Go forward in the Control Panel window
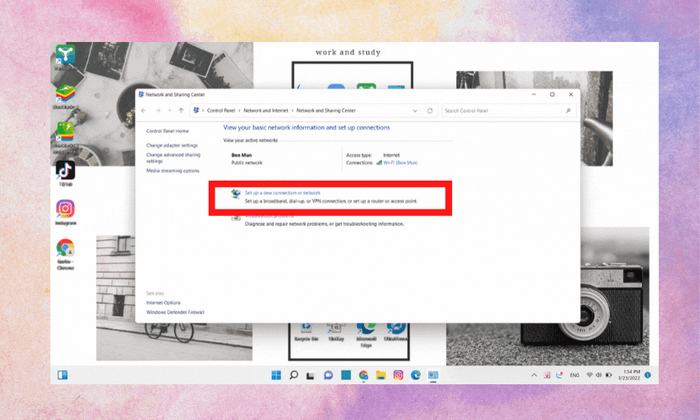This screenshot has width=700, height=420. [x=158, y=111]
